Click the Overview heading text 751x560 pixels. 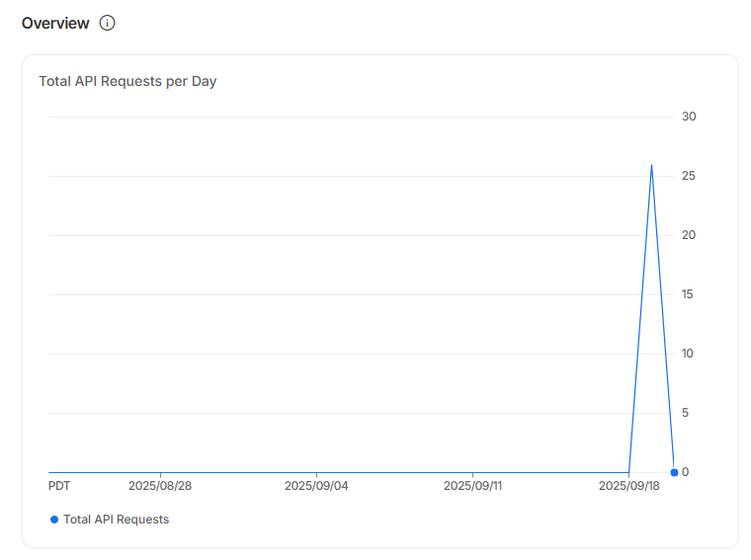(55, 23)
